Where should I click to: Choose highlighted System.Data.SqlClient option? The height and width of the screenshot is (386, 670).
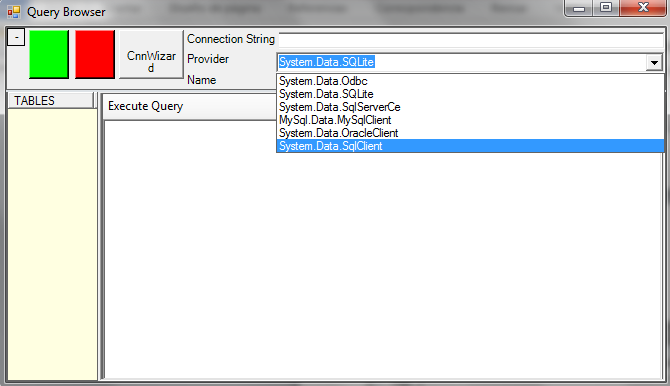pyautogui.click(x=470, y=146)
